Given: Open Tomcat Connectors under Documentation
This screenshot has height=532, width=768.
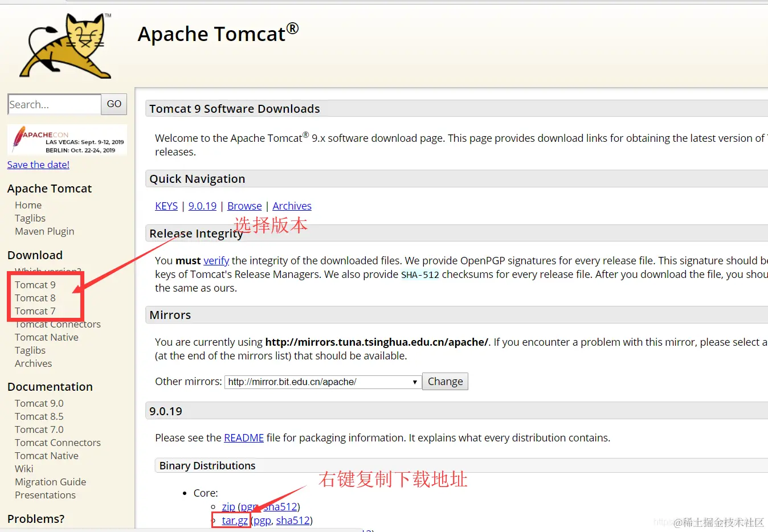Looking at the screenshot, I should click(58, 443).
